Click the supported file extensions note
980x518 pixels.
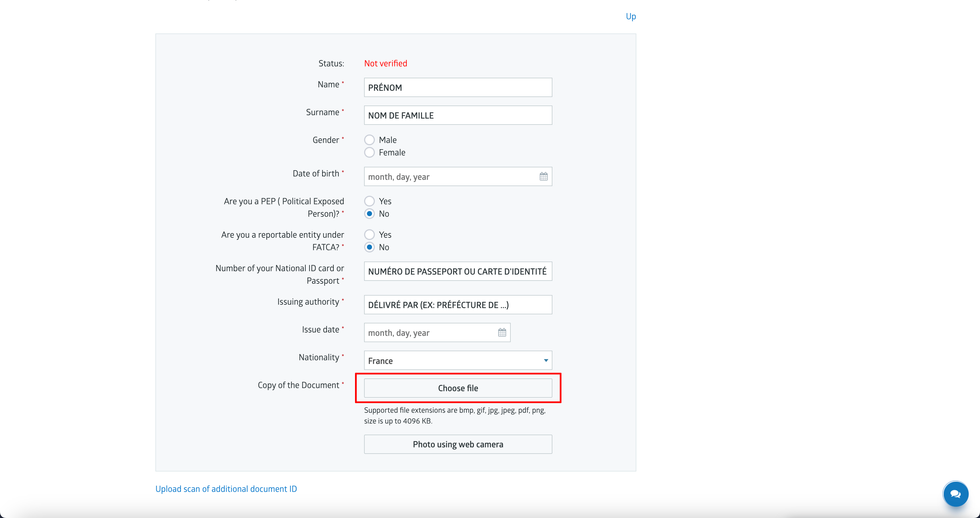point(455,416)
